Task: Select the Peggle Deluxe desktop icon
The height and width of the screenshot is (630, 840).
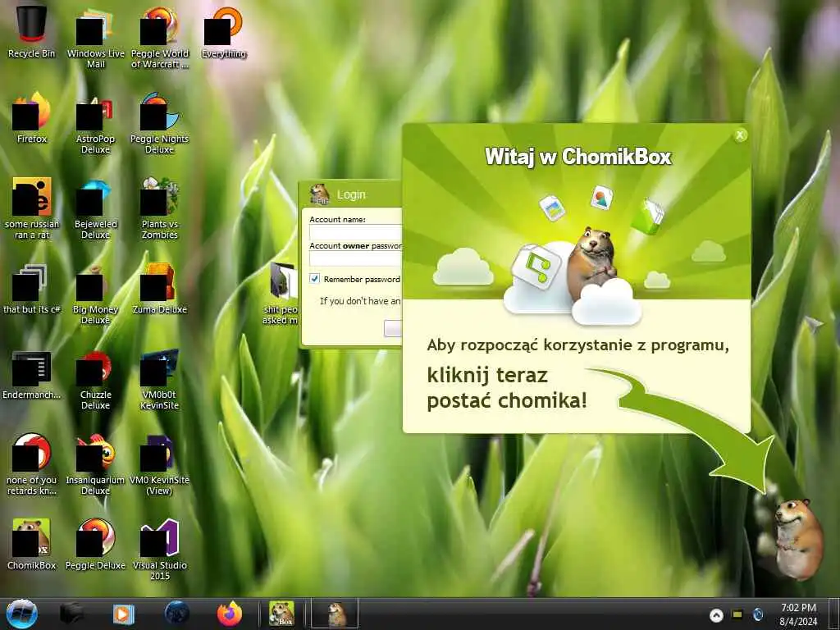Action: [x=95, y=545]
